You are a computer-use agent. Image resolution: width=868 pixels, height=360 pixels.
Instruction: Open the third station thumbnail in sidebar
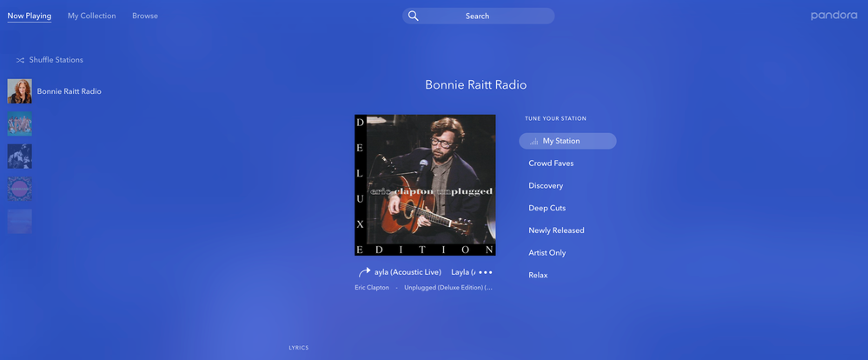pos(19,156)
